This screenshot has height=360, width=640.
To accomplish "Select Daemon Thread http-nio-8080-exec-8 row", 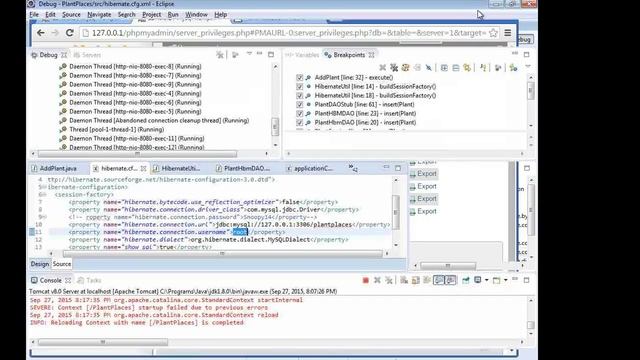I will 135,67.
